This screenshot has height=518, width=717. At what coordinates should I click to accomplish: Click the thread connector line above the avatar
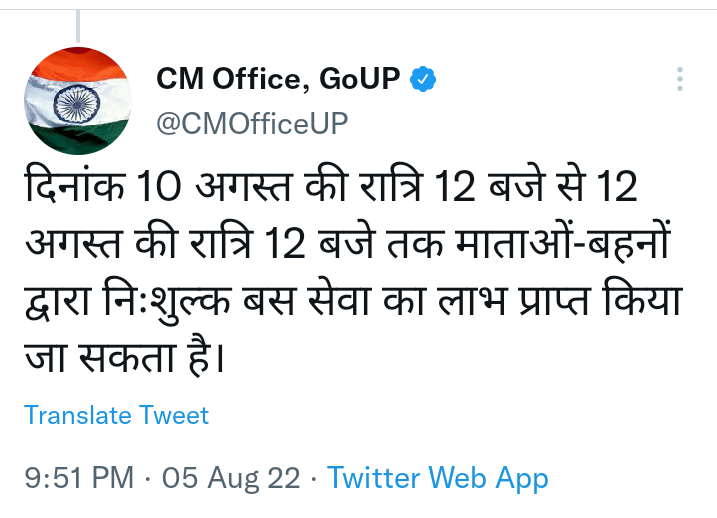pyautogui.click(x=77, y=20)
